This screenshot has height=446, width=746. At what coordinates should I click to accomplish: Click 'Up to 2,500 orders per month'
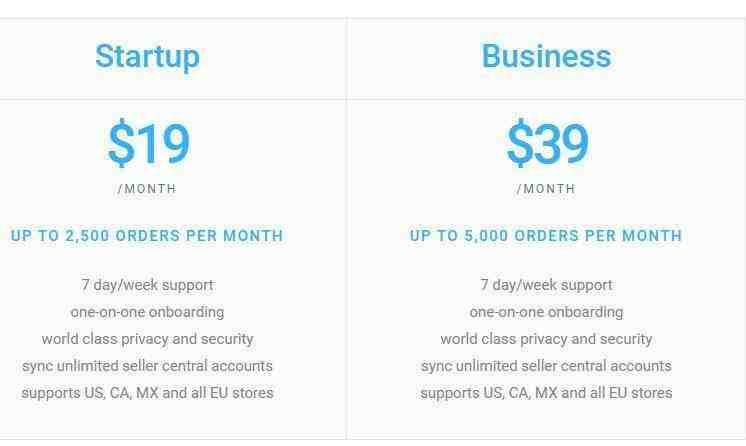[x=147, y=236]
